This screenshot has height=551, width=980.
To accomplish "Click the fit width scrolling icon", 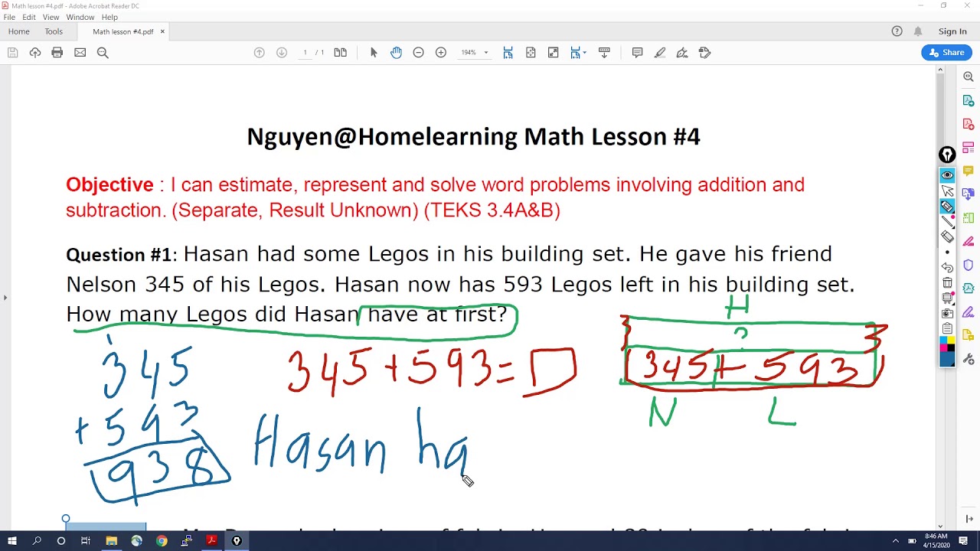I will click(508, 53).
